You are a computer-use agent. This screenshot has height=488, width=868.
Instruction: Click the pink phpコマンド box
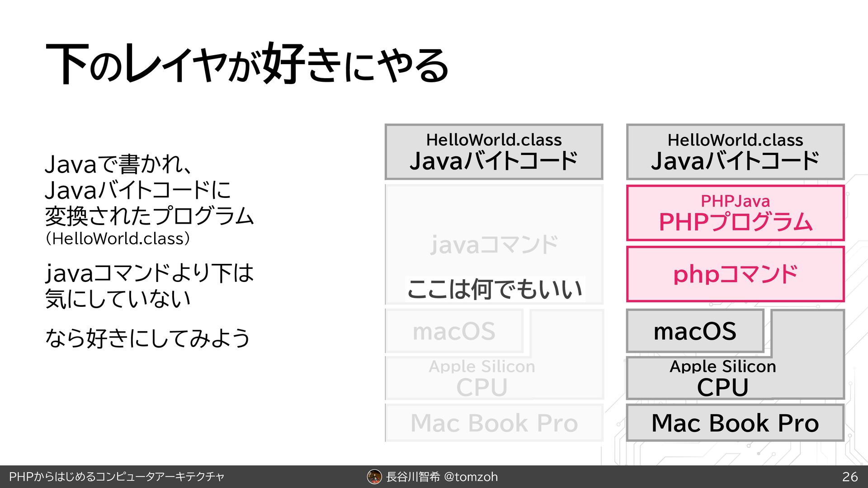(x=735, y=274)
